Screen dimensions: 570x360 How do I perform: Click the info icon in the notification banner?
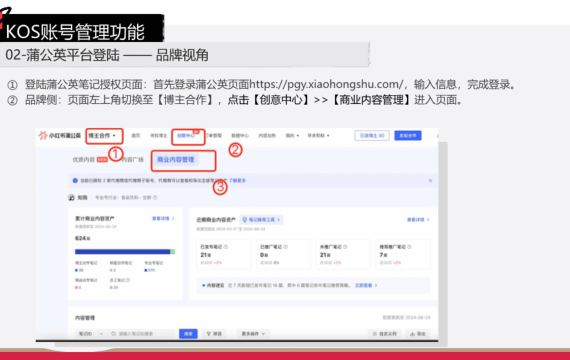pos(75,180)
